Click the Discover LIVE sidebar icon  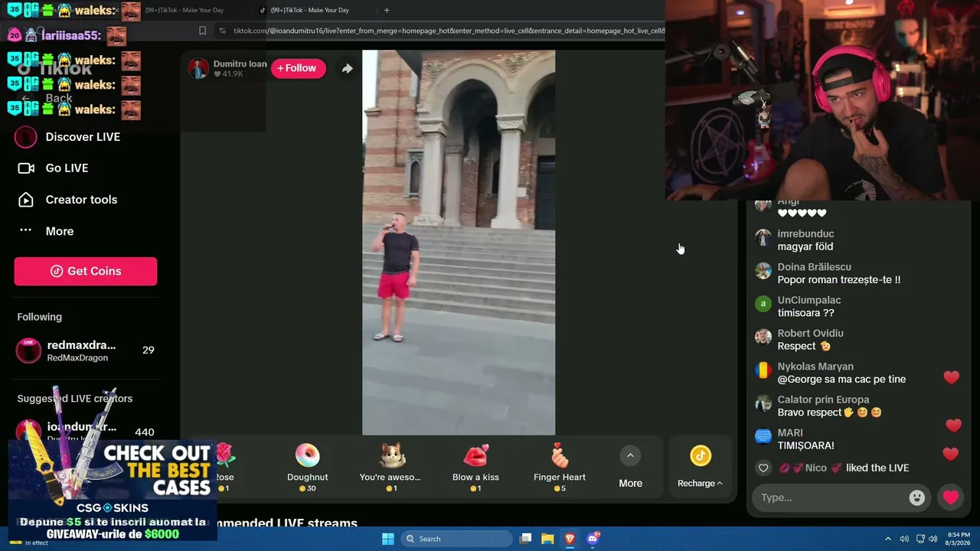point(26,137)
